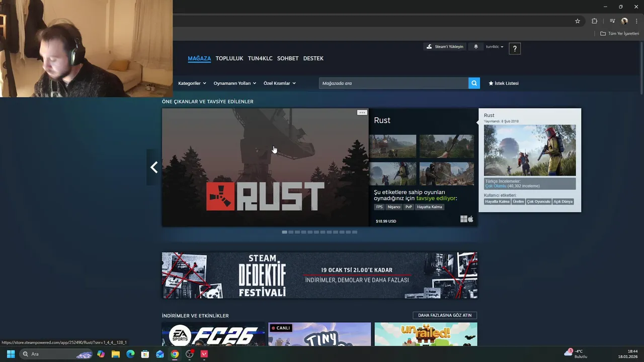Open Outlook from the taskbar
The height and width of the screenshot is (362, 644).
click(x=160, y=354)
